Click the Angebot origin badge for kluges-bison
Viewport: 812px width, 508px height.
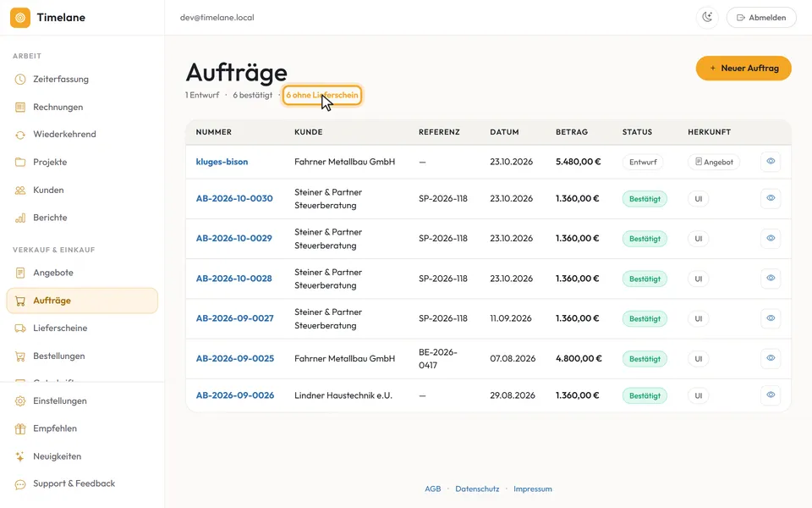pos(714,163)
